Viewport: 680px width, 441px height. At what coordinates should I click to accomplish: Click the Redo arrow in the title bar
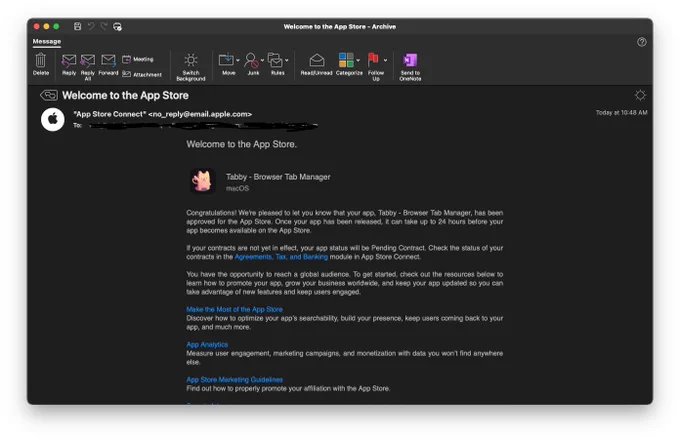[x=104, y=26]
